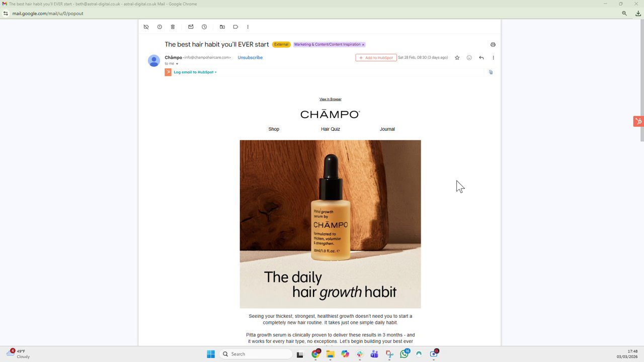Click the sender's avatar picture
This screenshot has width=644, height=362.
[x=154, y=61]
